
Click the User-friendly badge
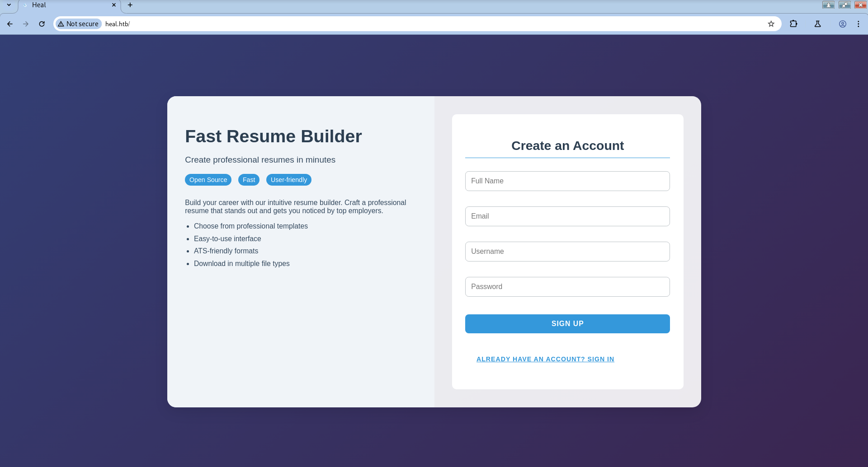click(x=288, y=179)
